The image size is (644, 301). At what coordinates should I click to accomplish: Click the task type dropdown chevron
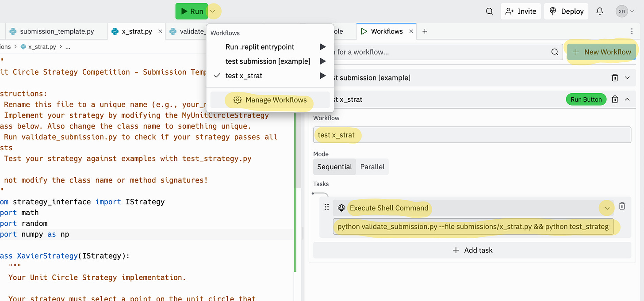[607, 208]
